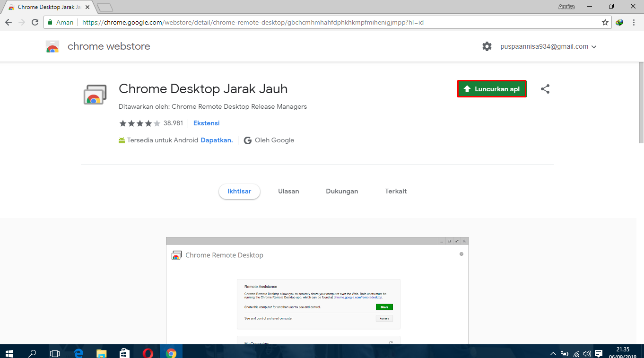The height and width of the screenshot is (358, 644).
Task: Click the Chrome Desktop Jarak Jauh app icon
Action: [94, 95]
